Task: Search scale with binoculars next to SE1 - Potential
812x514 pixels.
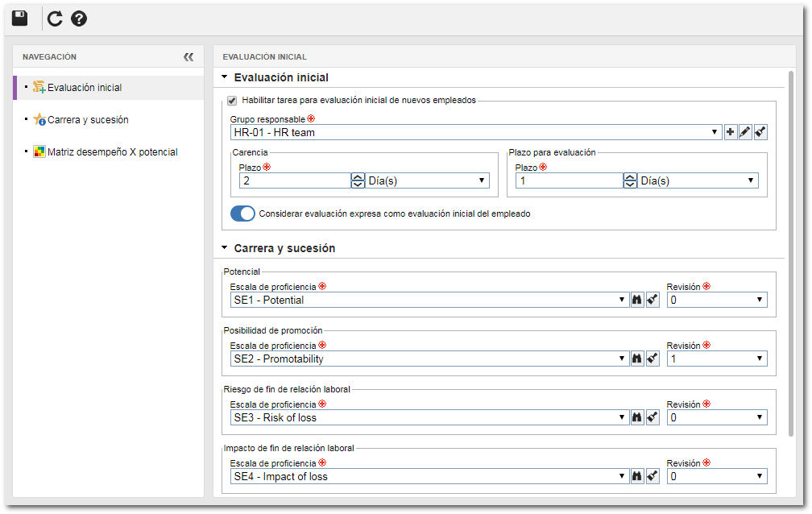Action: [x=637, y=300]
